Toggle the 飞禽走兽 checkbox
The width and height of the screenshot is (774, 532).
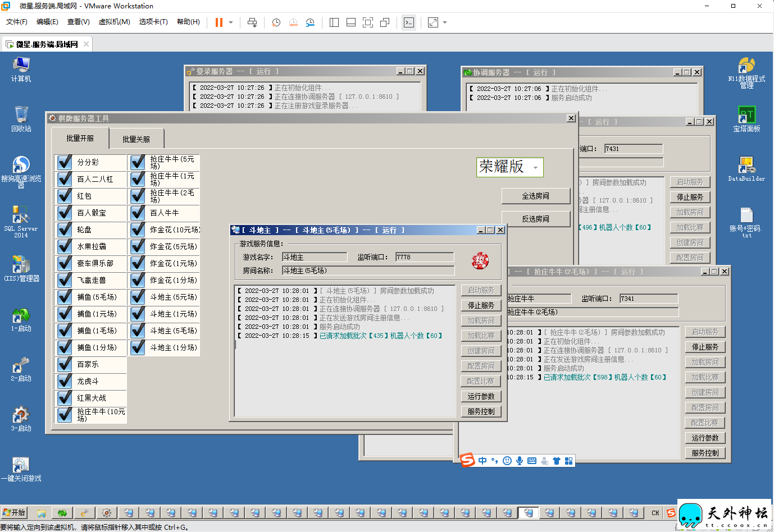pos(65,280)
